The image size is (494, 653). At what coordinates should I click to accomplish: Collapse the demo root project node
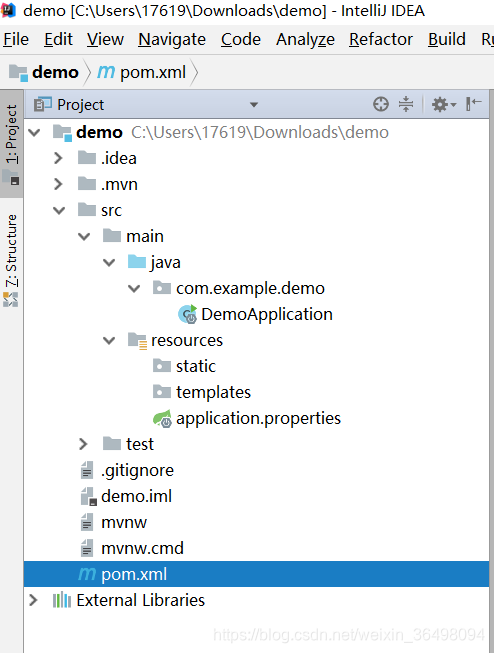(x=34, y=133)
